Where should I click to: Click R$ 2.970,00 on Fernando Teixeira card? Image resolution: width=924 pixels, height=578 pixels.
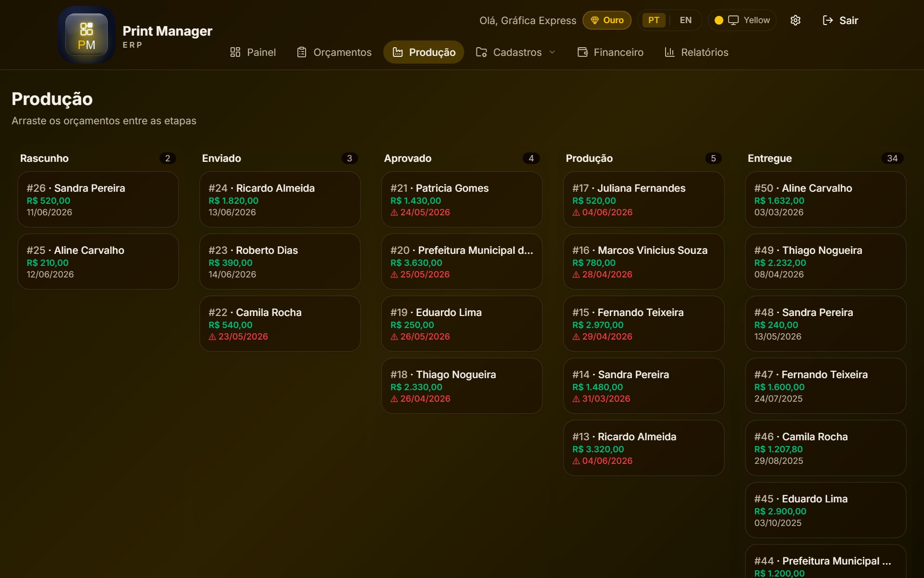point(598,325)
